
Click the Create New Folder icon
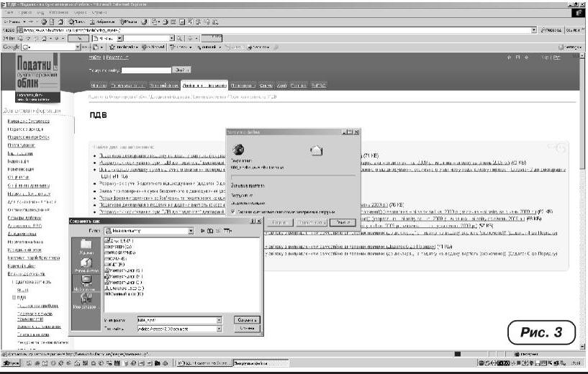[x=219, y=231]
